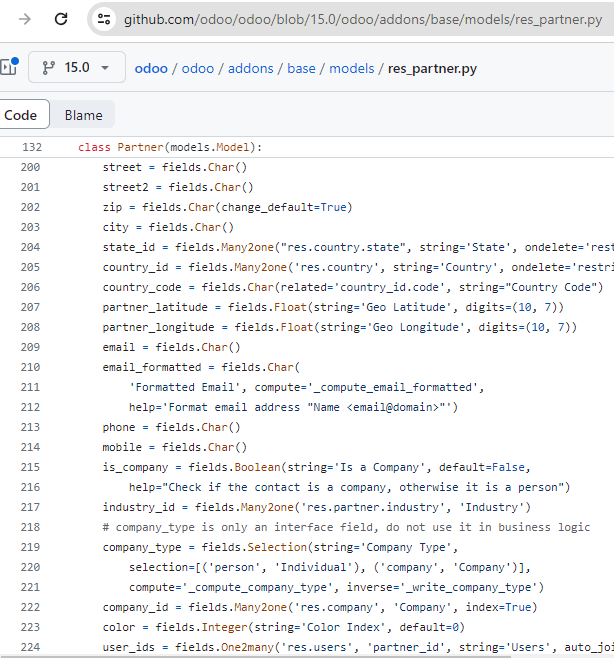Click the 'Check if the contact' help line
This screenshot has width=614, height=658.
coord(350,487)
